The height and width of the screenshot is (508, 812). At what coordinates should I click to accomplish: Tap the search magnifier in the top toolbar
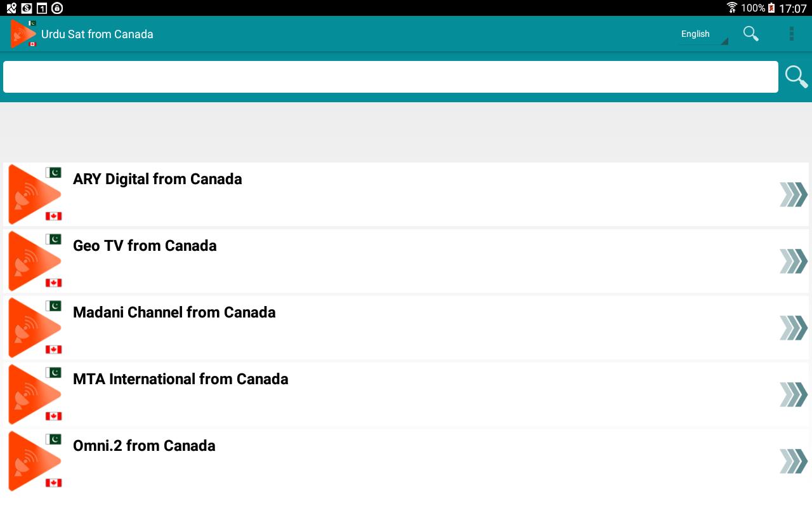pyautogui.click(x=751, y=34)
